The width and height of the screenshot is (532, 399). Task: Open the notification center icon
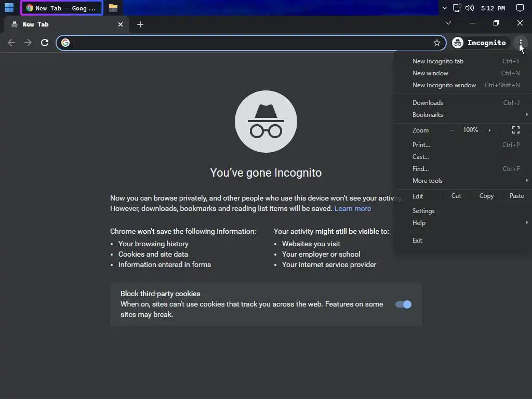click(520, 8)
